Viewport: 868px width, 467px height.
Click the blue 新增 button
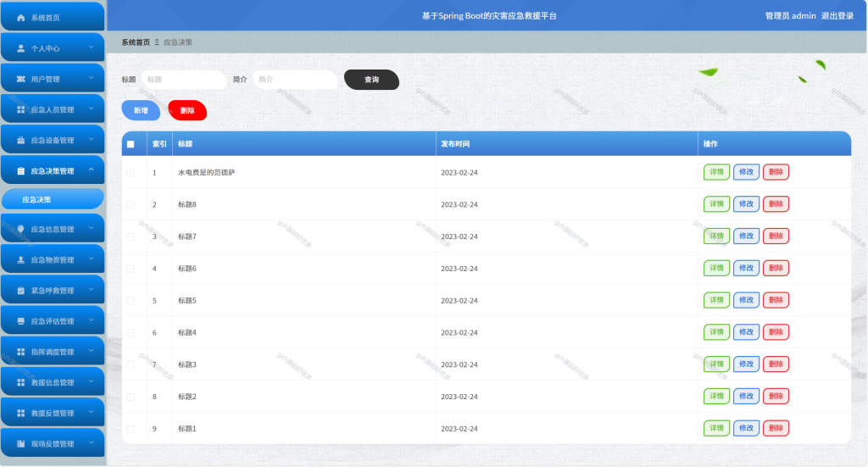(141, 111)
